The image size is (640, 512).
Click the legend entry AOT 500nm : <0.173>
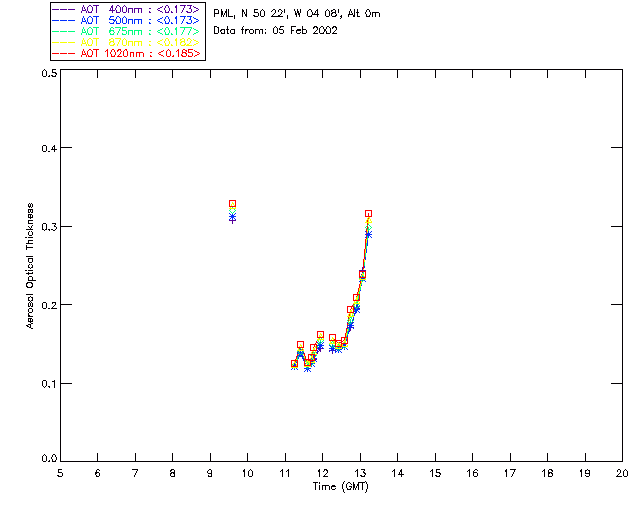[127, 20]
